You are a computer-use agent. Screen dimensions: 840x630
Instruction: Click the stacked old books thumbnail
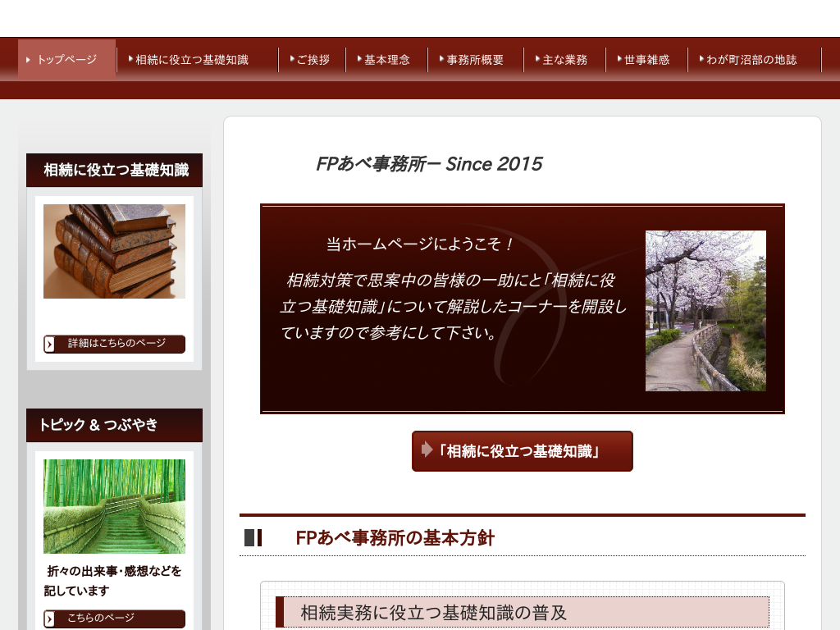114,251
